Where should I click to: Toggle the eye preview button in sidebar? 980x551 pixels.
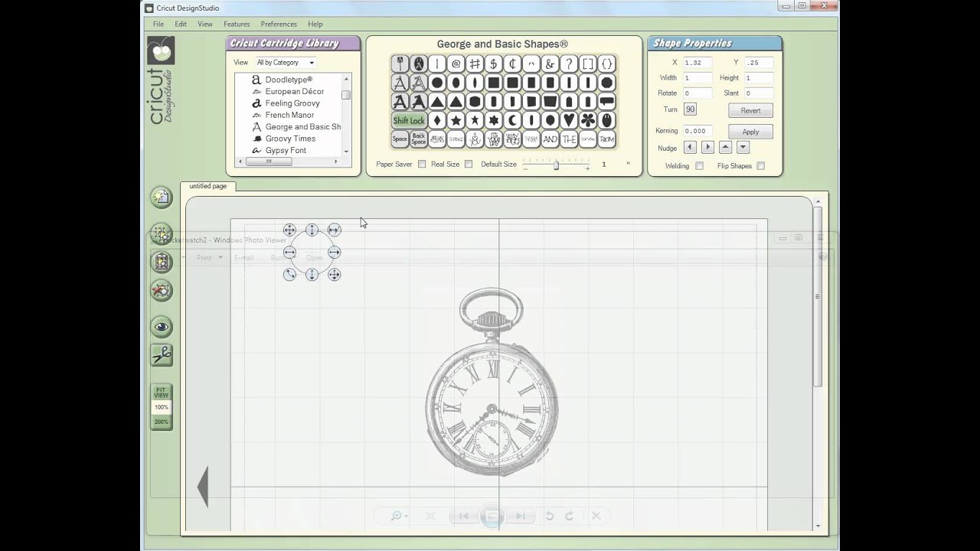162,327
